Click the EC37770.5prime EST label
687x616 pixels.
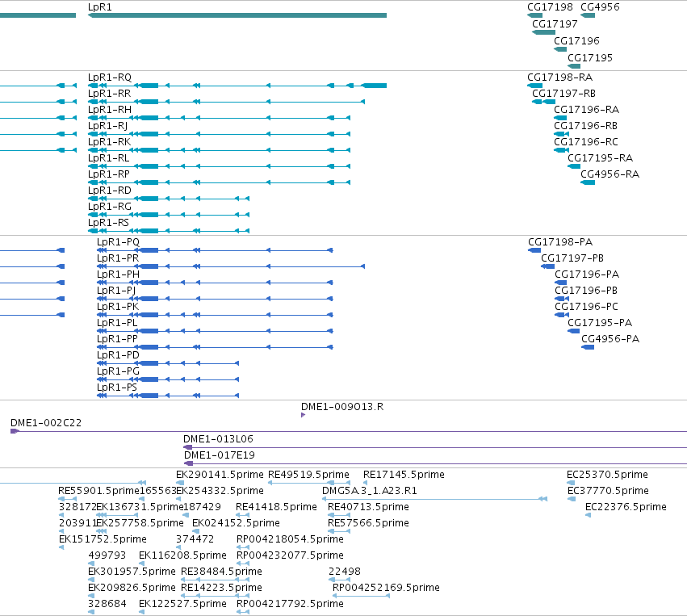[608, 491]
